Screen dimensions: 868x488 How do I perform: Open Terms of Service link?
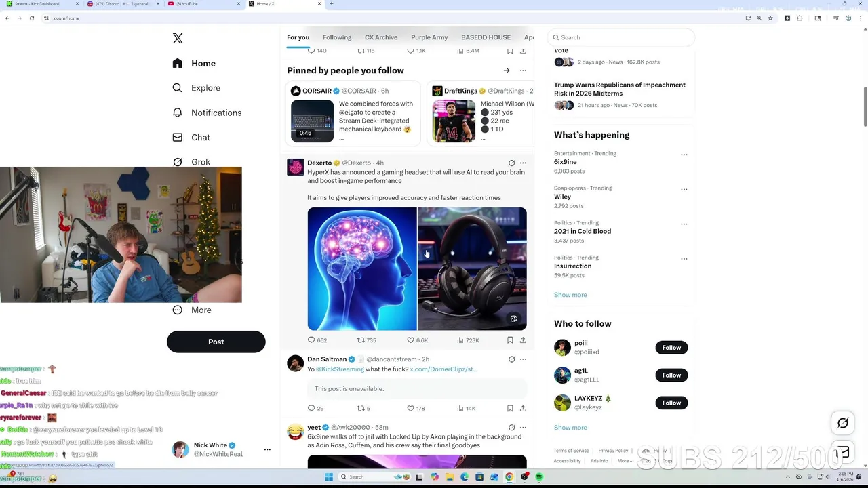tap(571, 451)
